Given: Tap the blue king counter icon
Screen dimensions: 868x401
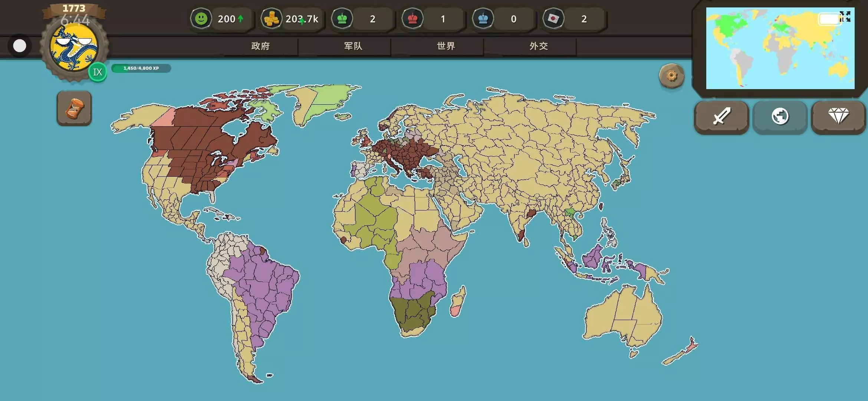Looking at the screenshot, I should click(483, 19).
